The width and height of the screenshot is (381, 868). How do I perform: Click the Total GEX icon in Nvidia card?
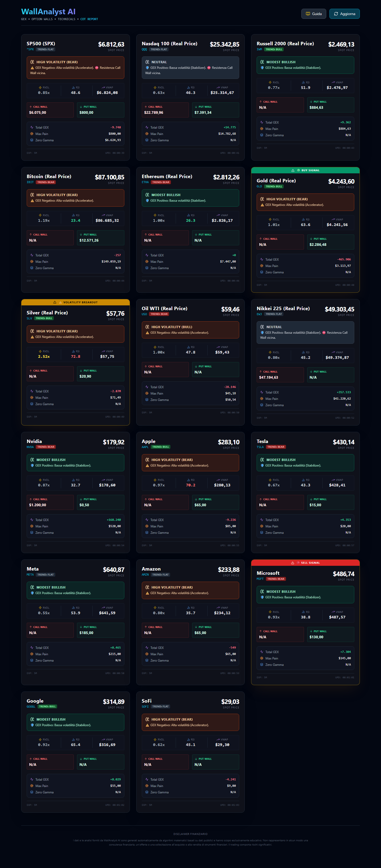tap(32, 519)
